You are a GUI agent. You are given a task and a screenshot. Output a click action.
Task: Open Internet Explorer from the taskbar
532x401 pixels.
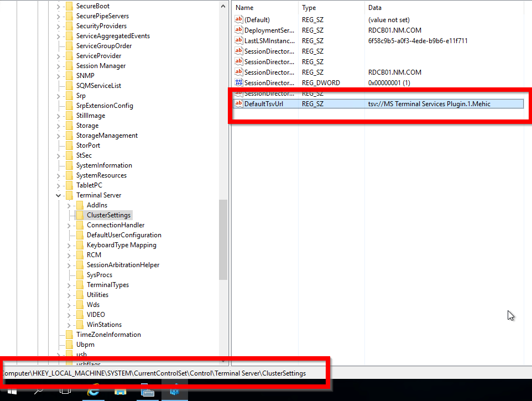point(93,393)
